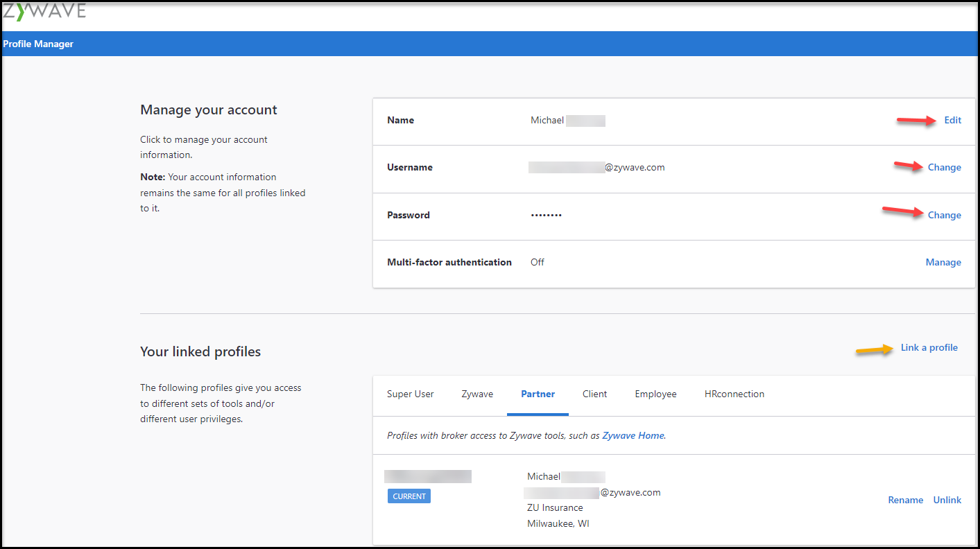The height and width of the screenshot is (549, 980).
Task: Open the HRconnection tab
Action: coord(733,394)
